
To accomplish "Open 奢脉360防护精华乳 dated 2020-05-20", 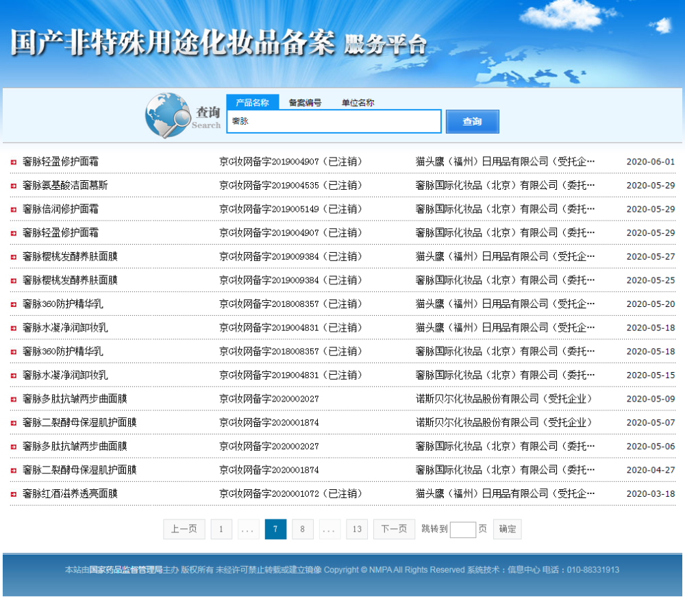I will point(63,304).
